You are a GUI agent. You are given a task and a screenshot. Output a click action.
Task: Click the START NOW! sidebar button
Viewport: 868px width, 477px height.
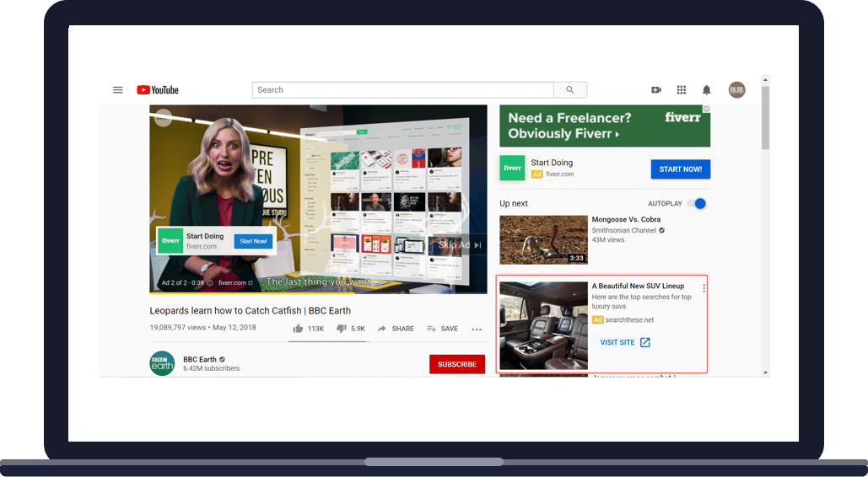pyautogui.click(x=681, y=169)
